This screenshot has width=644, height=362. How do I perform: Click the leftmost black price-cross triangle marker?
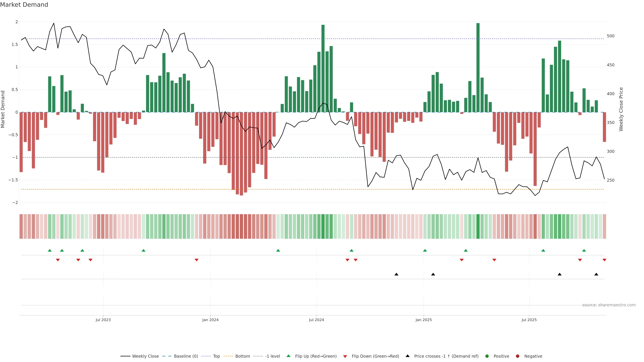coord(396,274)
